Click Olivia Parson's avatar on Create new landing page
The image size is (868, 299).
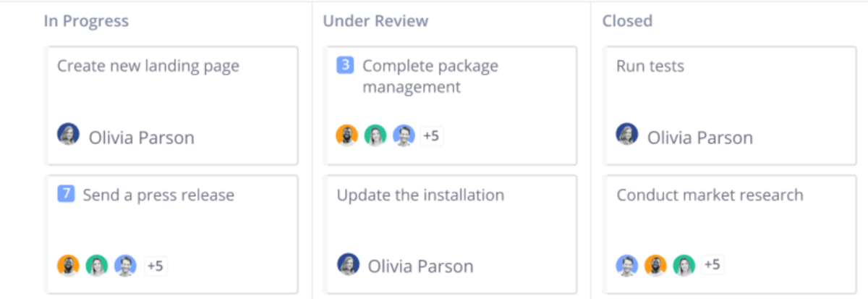(69, 135)
